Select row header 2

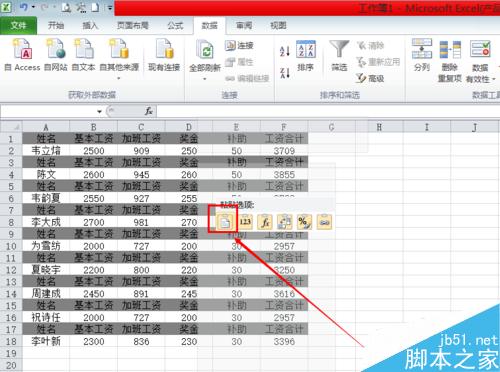(11, 150)
